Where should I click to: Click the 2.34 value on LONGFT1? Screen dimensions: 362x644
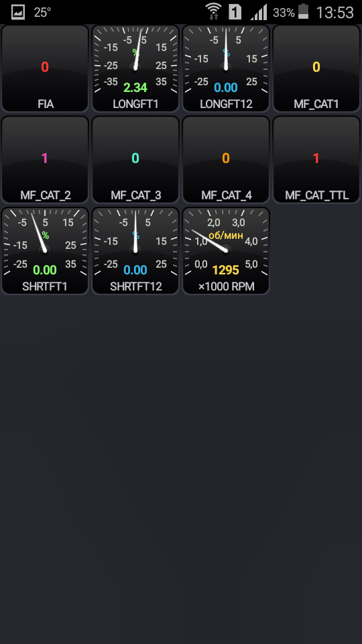pyautogui.click(x=135, y=87)
